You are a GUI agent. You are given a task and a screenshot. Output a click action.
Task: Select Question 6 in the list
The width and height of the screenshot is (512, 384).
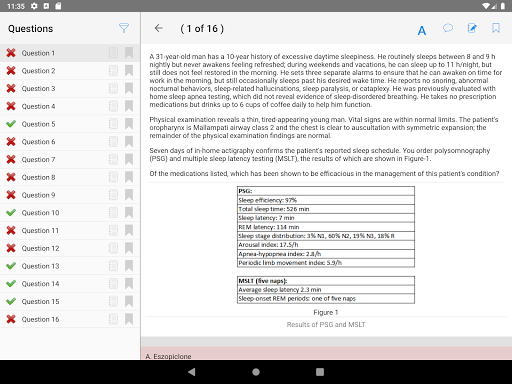pos(70,142)
